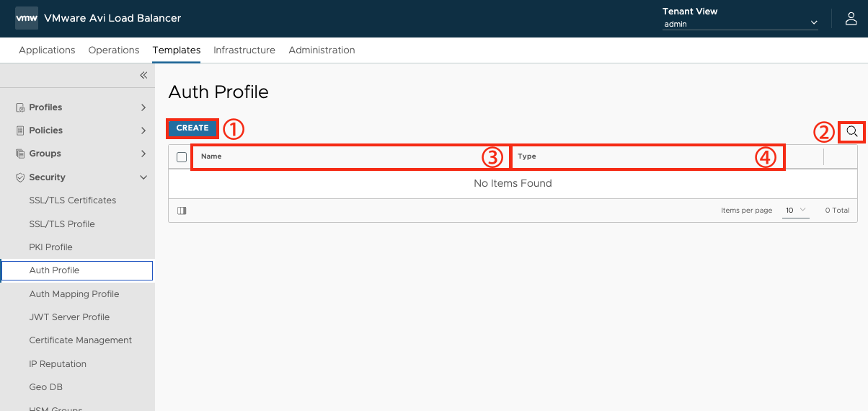Open Auth Mapping Profile in sidebar
Image resolution: width=868 pixels, height=411 pixels.
pos(74,293)
